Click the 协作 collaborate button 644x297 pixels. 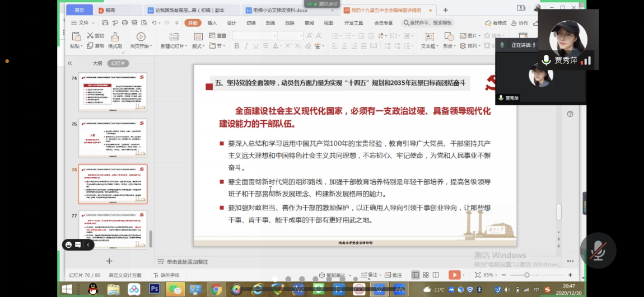tap(520, 23)
